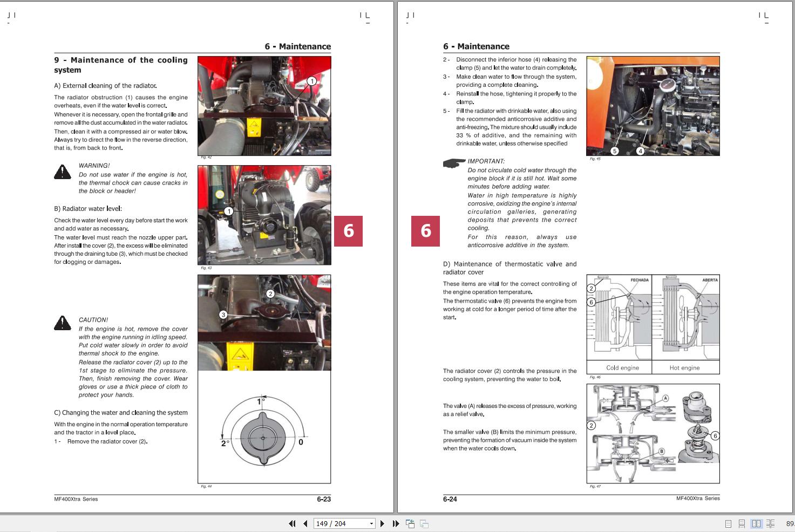Click step '4 - Reinstall the hose' text
Screen dimensions: 795x532
pos(509,98)
